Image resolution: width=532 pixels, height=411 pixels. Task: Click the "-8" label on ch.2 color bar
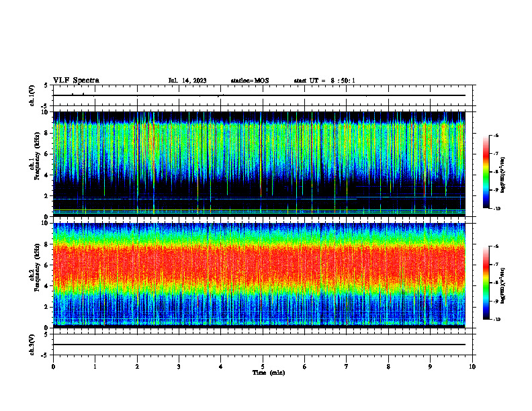pyautogui.click(x=496, y=283)
